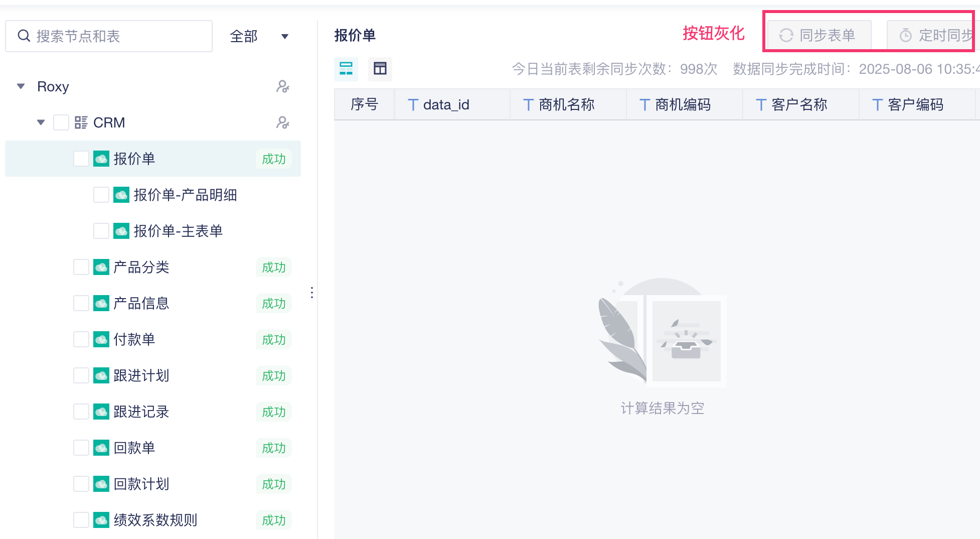Click the 客户编码 column header
The width and height of the screenshot is (980, 539).
pyautogui.click(x=918, y=104)
